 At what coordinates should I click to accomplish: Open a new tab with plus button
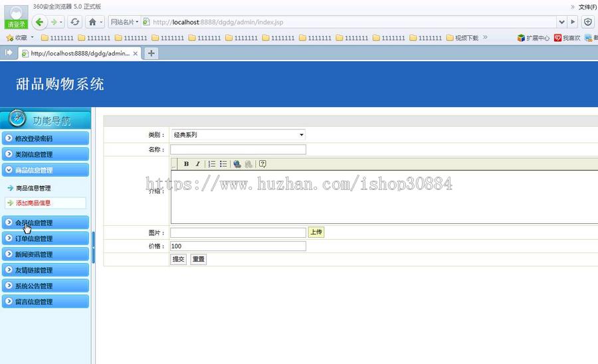(151, 53)
